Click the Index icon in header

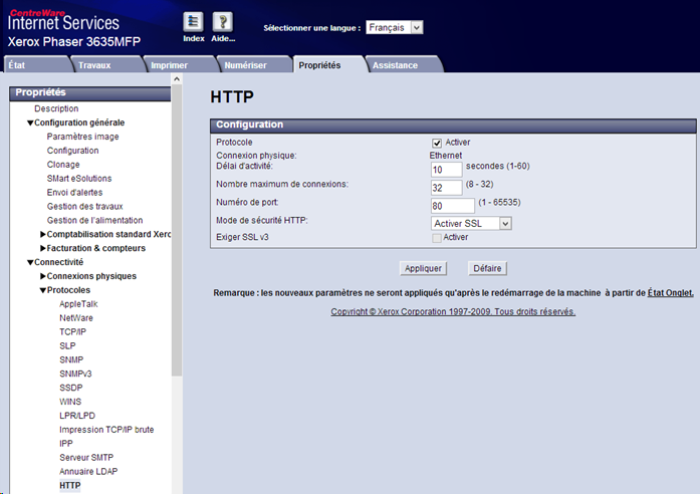(x=194, y=22)
